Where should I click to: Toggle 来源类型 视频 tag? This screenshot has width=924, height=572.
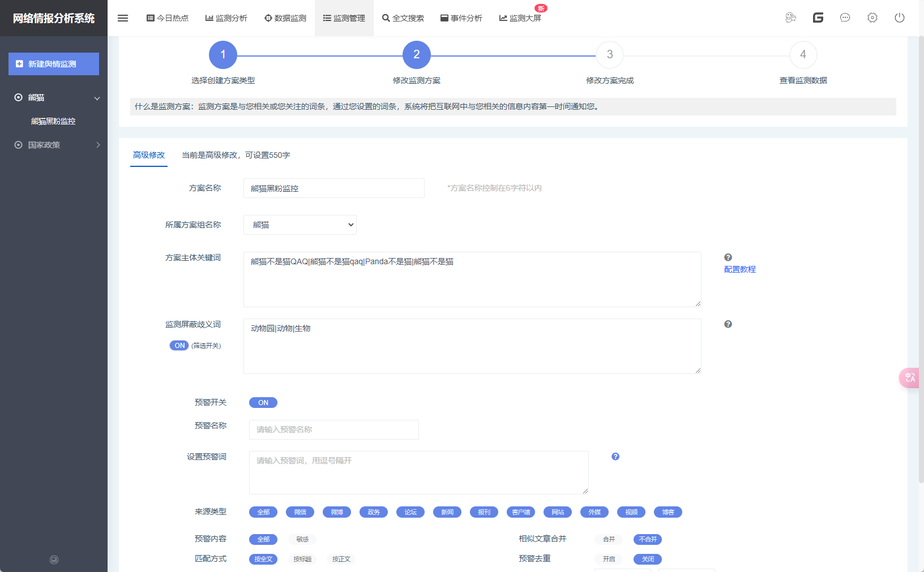coord(631,512)
